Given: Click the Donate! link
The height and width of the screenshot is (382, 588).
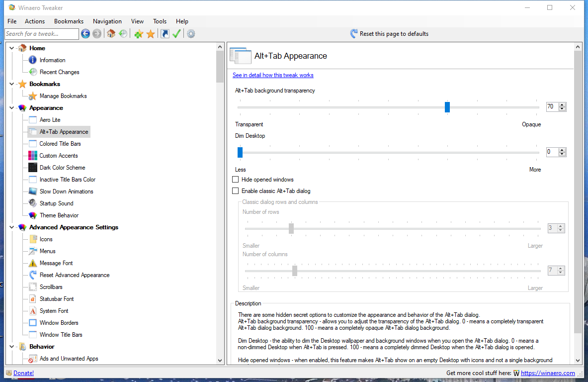Looking at the screenshot, I should coord(24,373).
